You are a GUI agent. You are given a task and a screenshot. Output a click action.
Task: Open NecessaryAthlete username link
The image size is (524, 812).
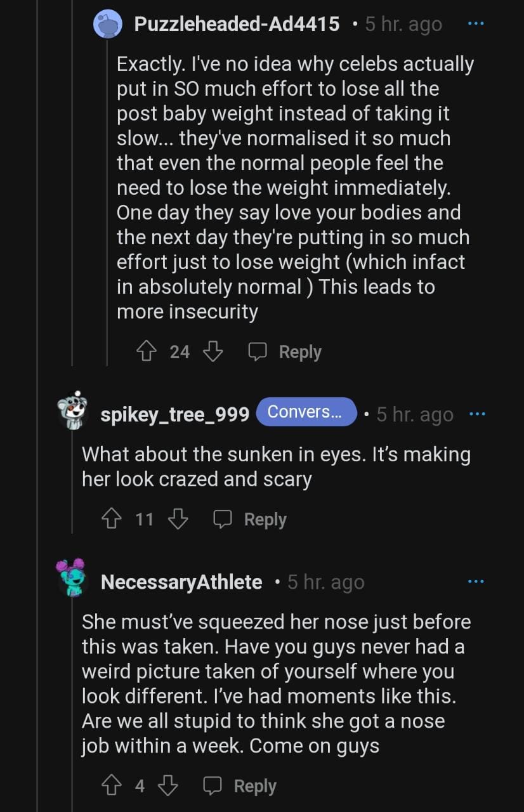coord(181,582)
